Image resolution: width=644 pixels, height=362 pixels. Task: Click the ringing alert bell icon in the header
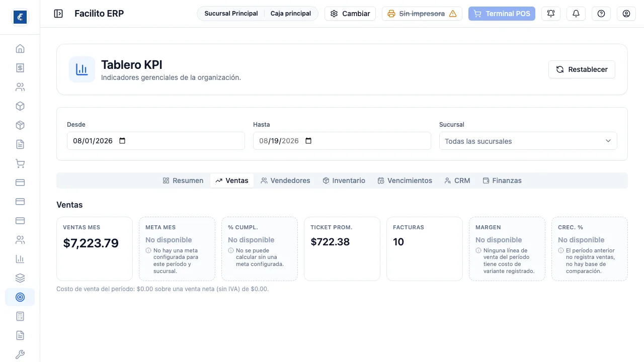(x=551, y=14)
